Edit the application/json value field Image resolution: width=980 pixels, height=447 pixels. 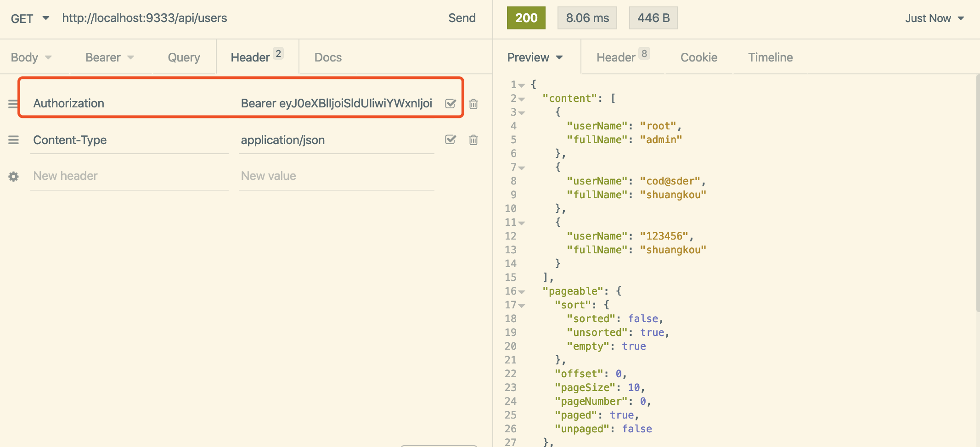[x=337, y=140]
